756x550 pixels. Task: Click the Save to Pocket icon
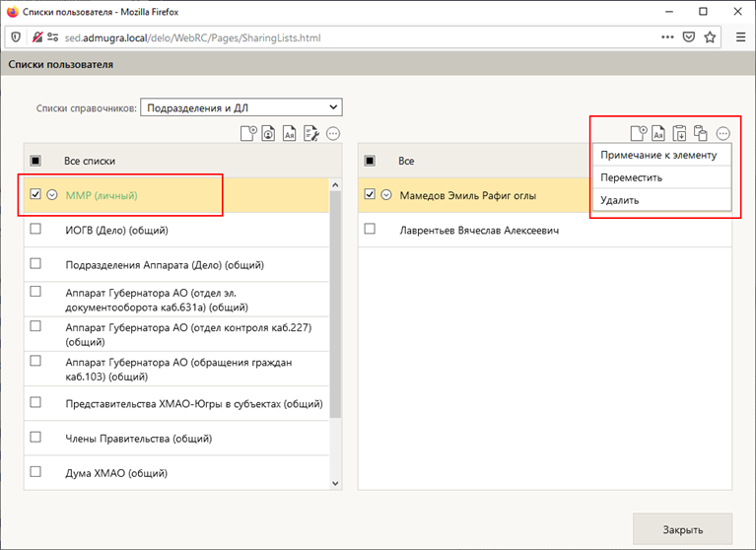[689, 37]
